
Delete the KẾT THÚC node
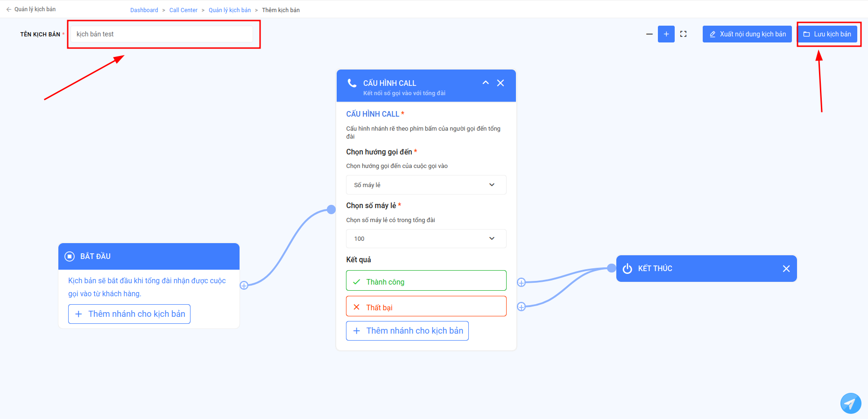[786, 269]
